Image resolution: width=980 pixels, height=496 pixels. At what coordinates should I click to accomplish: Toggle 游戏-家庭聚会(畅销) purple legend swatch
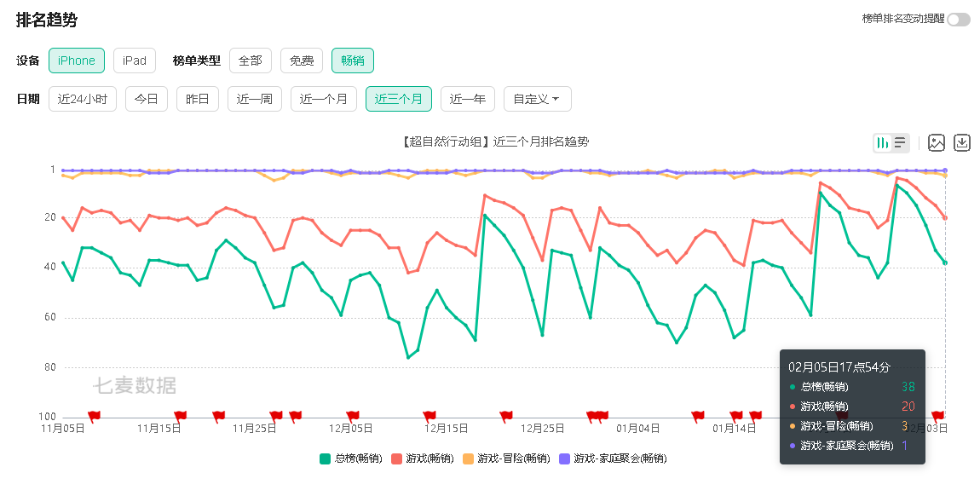coord(564,459)
